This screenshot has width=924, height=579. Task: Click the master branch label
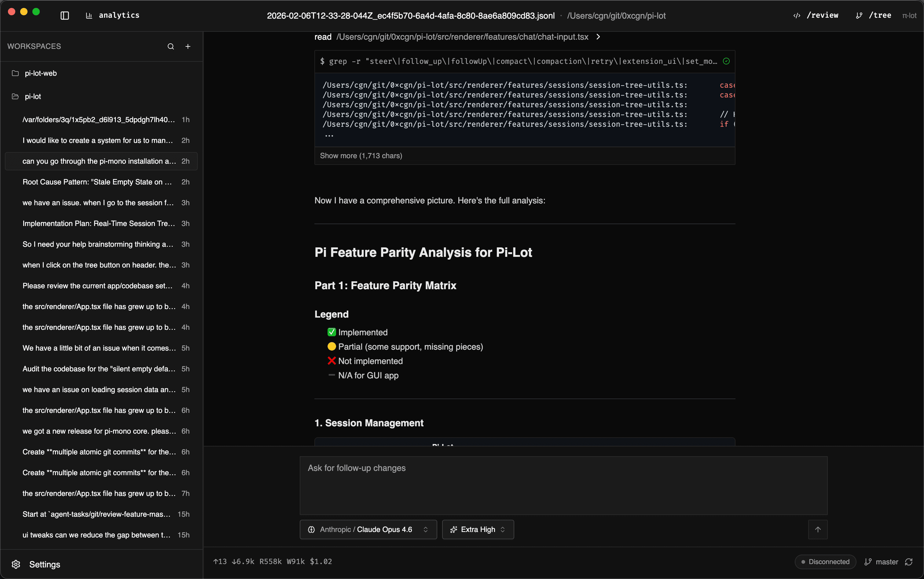coord(886,561)
